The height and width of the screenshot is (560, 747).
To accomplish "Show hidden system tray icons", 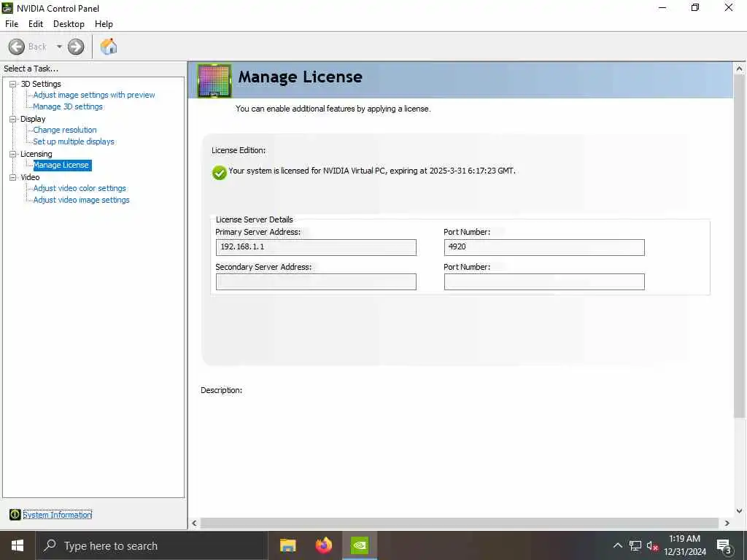I will (617, 545).
